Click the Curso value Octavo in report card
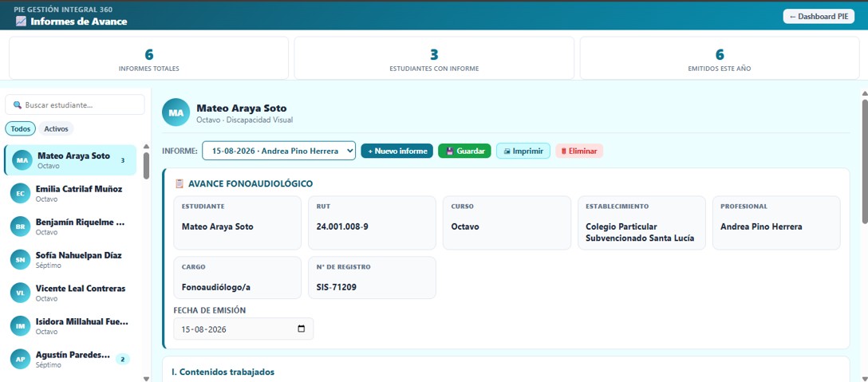The image size is (868, 382). (465, 226)
